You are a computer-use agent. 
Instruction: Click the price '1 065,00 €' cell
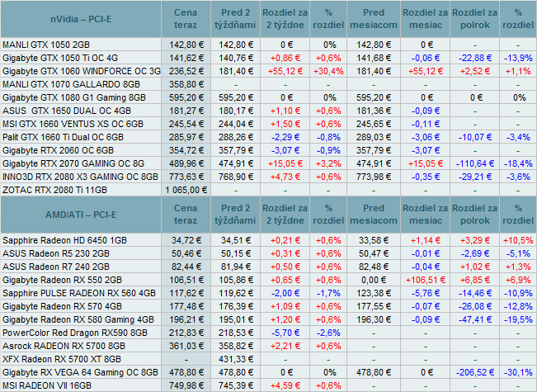[186, 190]
